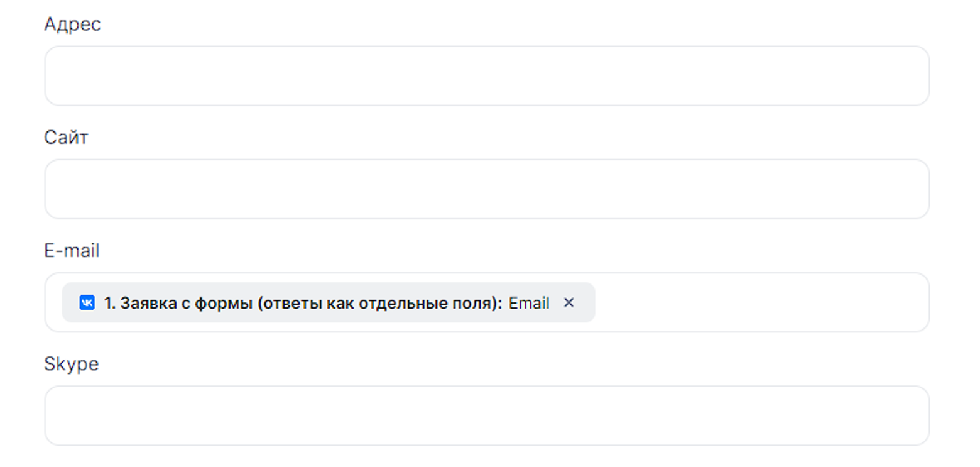Remove the Email variable chip with ×

569,303
